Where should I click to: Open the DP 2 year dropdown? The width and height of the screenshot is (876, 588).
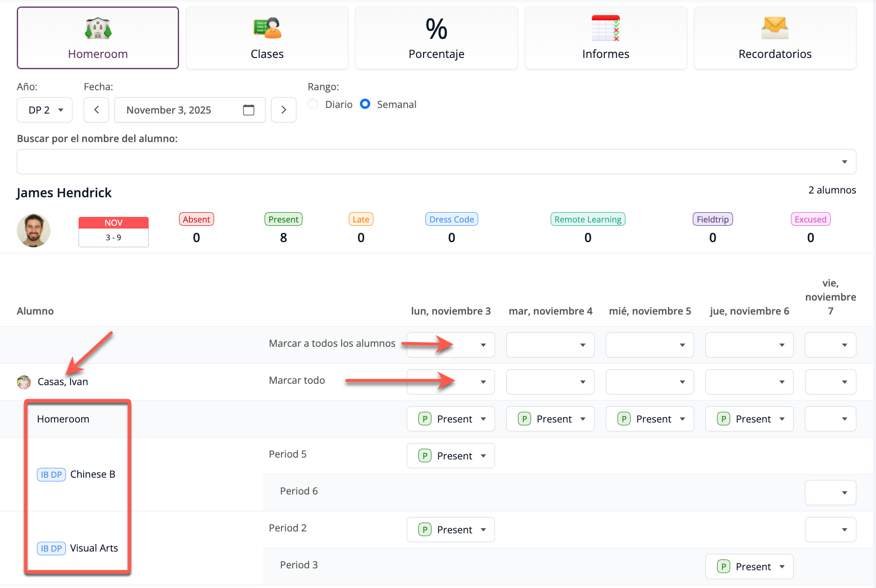45,110
